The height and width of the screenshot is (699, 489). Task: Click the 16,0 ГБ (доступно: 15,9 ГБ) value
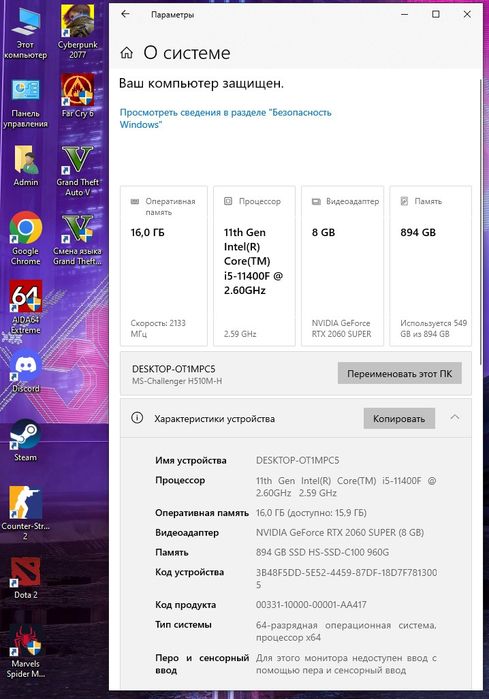tap(311, 513)
